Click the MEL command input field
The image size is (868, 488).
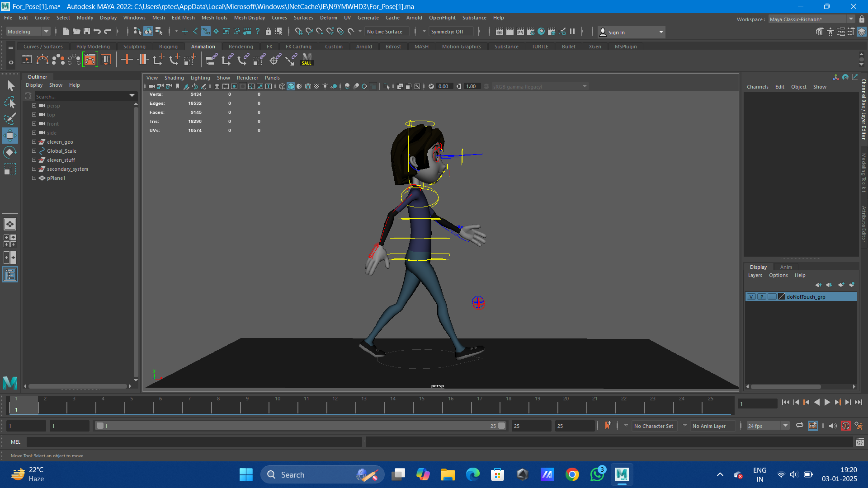point(194,442)
